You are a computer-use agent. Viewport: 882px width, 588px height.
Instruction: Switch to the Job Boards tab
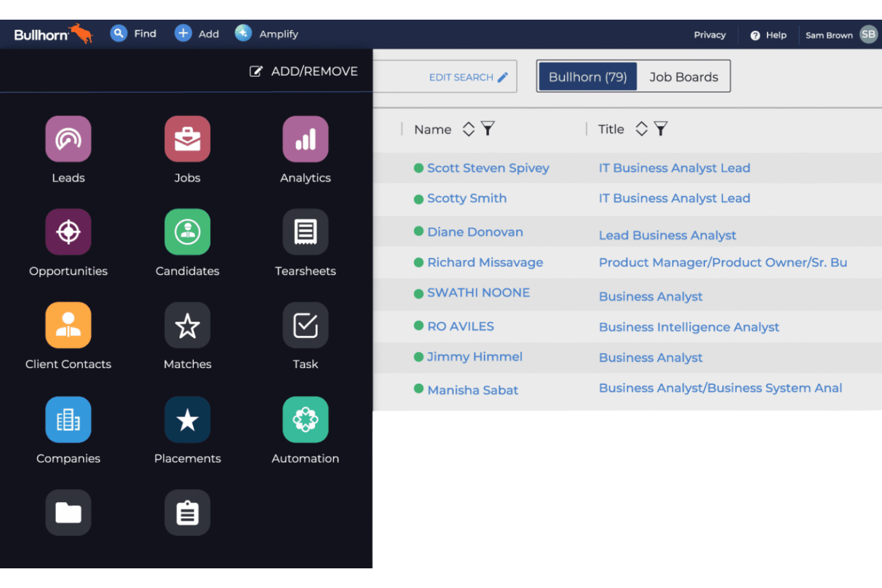684,77
